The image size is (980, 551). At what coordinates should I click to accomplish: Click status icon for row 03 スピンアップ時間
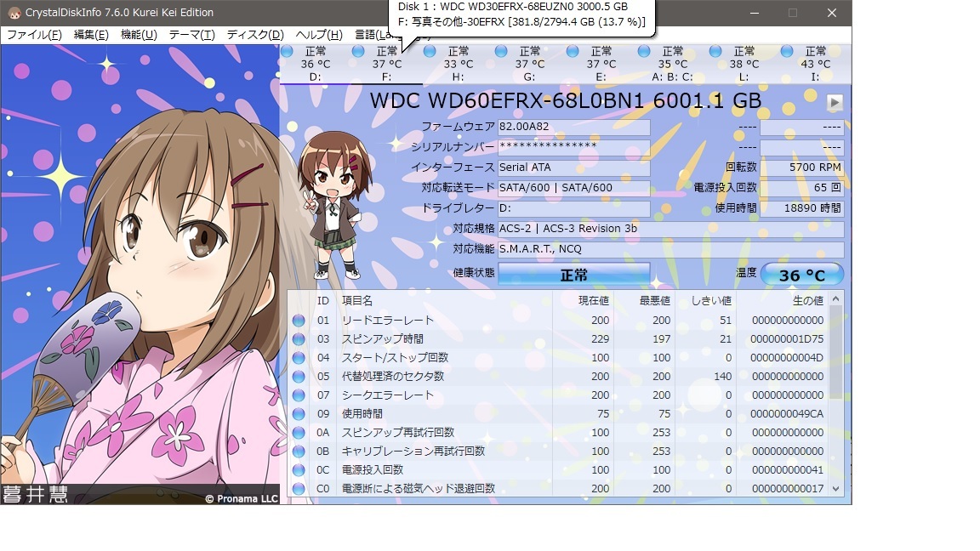pyautogui.click(x=299, y=339)
